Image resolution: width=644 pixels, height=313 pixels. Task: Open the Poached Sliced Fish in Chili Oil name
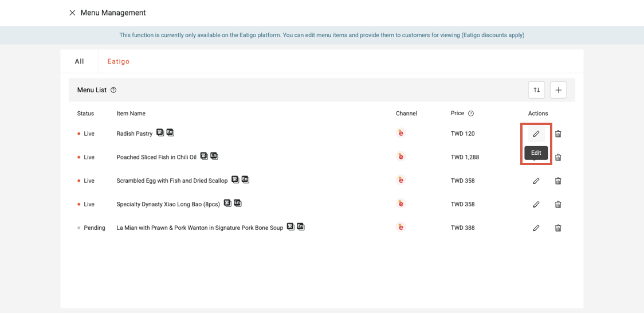[156, 157]
